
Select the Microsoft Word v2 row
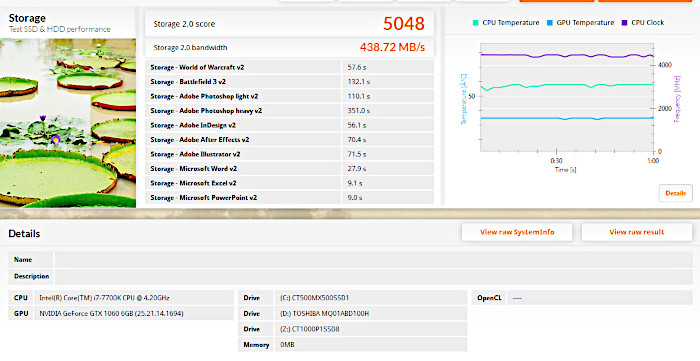coord(289,169)
